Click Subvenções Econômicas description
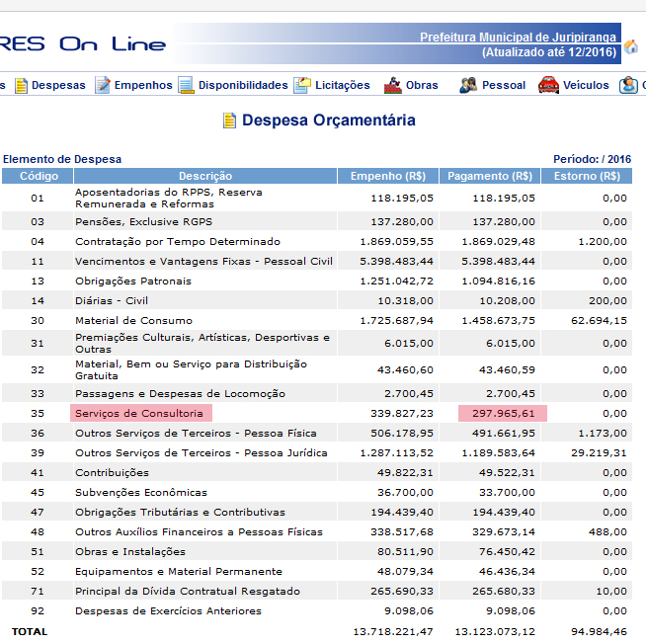This screenshot has height=644, width=646. tap(141, 492)
